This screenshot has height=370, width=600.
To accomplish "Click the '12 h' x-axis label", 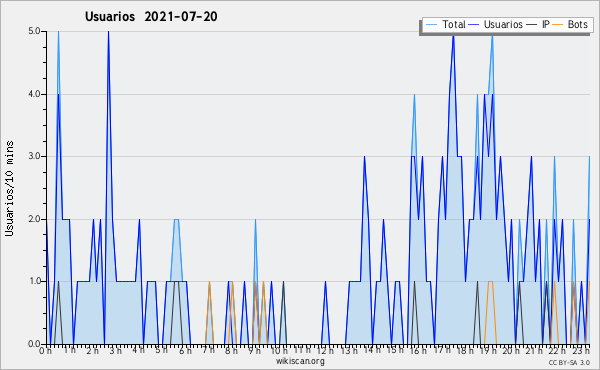I will [326, 351].
